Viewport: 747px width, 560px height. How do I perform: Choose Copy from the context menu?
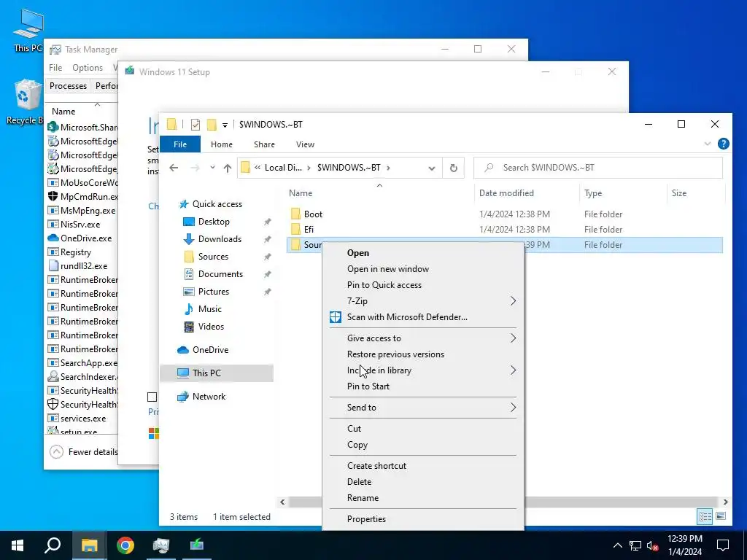click(357, 445)
